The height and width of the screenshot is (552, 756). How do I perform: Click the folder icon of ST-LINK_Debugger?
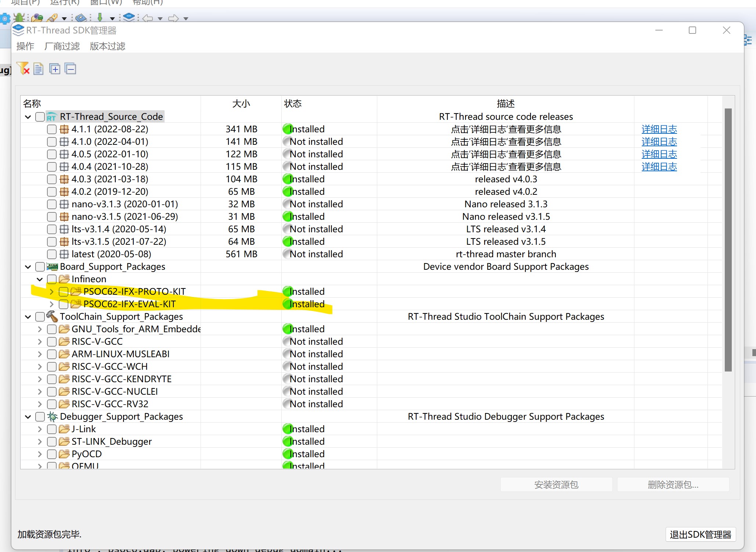[x=64, y=441]
